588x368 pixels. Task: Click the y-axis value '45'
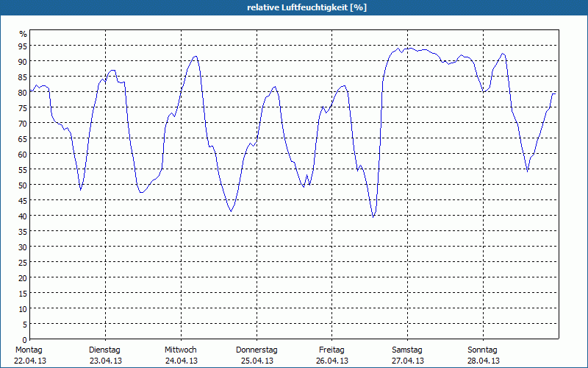coord(23,201)
